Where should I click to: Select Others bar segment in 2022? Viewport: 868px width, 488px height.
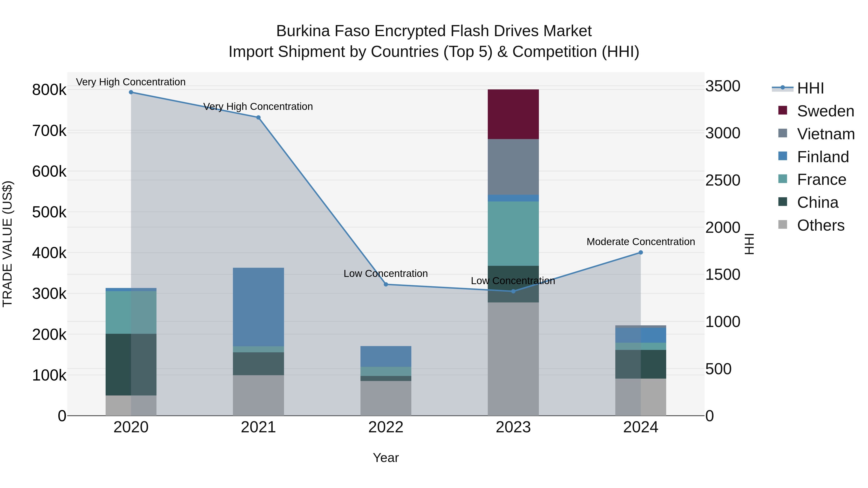pos(386,398)
